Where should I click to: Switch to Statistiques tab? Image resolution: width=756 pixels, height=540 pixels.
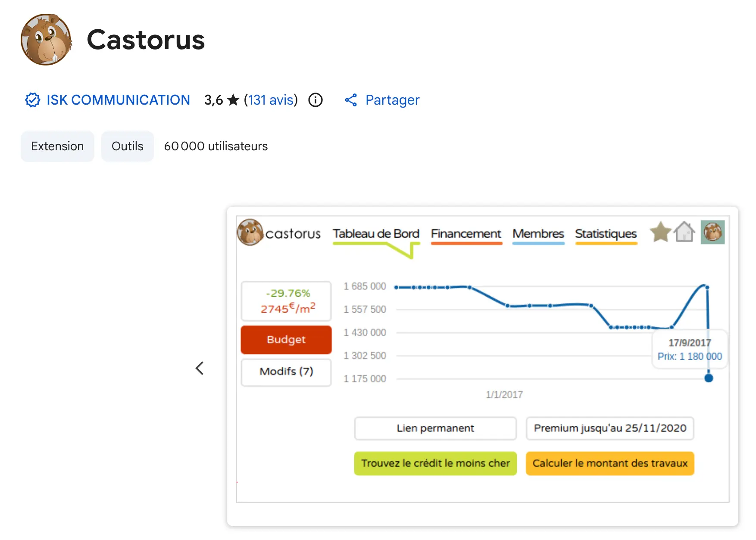(x=606, y=234)
